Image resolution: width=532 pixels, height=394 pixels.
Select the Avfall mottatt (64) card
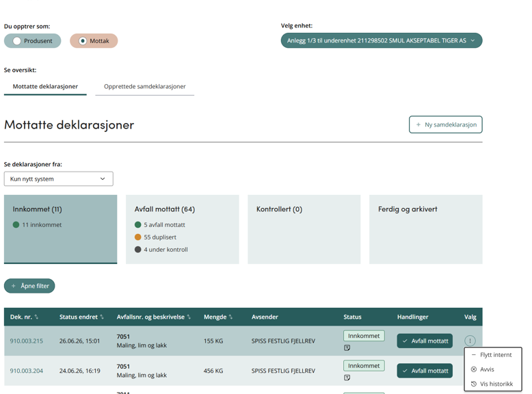182,229
